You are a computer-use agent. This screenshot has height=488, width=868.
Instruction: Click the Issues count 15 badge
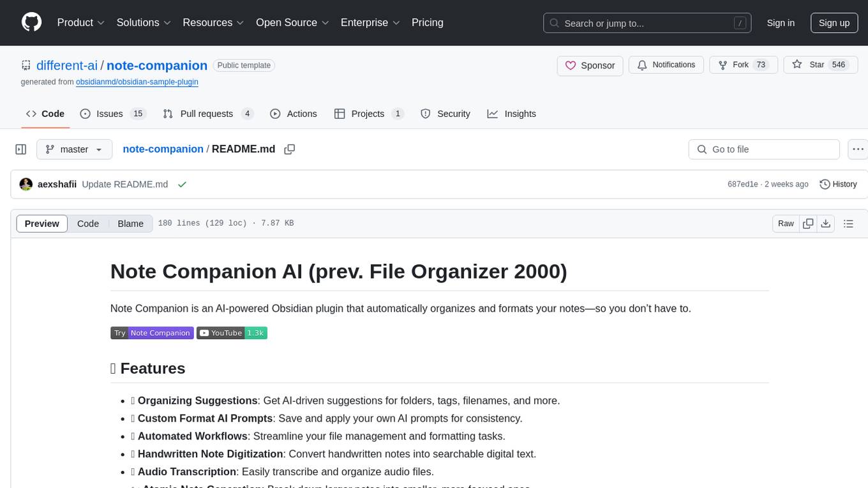tap(137, 114)
